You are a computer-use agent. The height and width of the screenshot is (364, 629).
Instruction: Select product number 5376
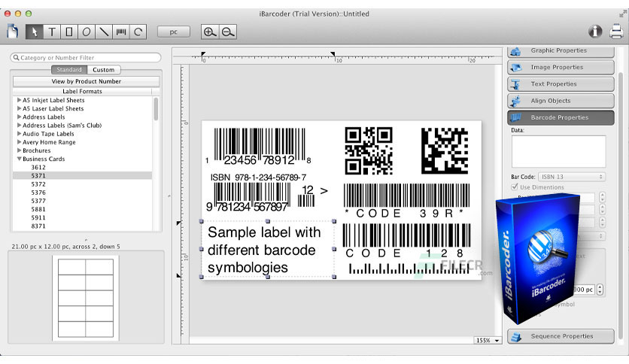point(82,193)
